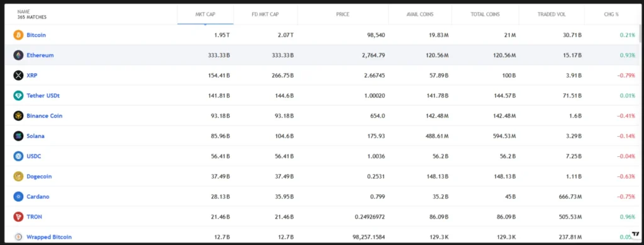Click Dogecoin change −0.63%
The height and width of the screenshot is (245, 644).
626,176
